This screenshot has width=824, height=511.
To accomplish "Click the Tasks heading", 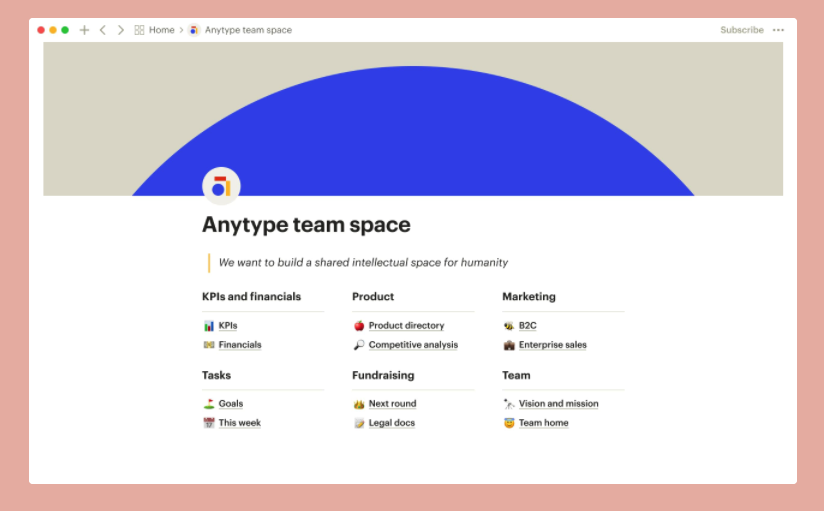I will tap(216, 375).
